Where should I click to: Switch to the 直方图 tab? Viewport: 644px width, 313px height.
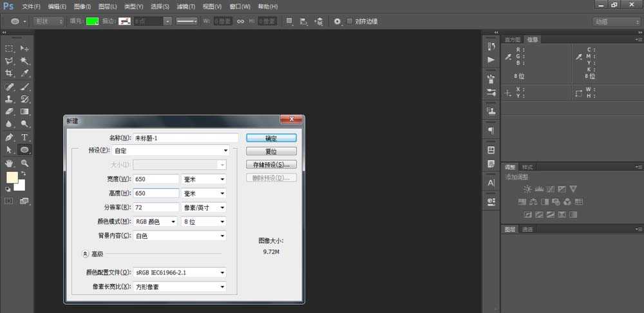(x=513, y=40)
